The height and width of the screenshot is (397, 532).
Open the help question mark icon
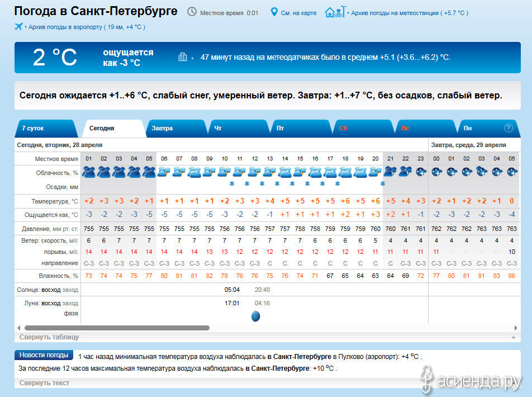[x=508, y=128]
